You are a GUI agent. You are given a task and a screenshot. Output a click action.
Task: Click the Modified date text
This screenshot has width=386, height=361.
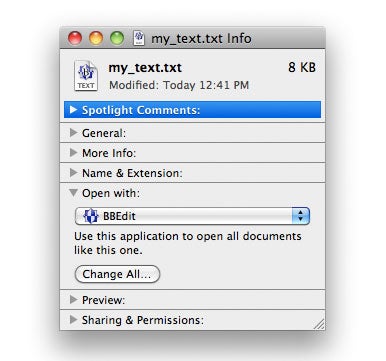(179, 85)
